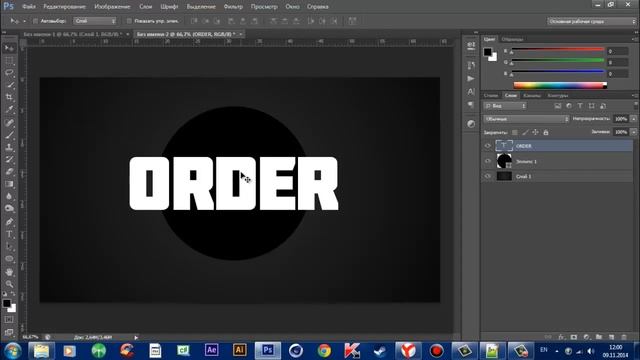The width and height of the screenshot is (640, 360).
Task: Open the layer filter Вид dropdown
Action: coord(505,106)
